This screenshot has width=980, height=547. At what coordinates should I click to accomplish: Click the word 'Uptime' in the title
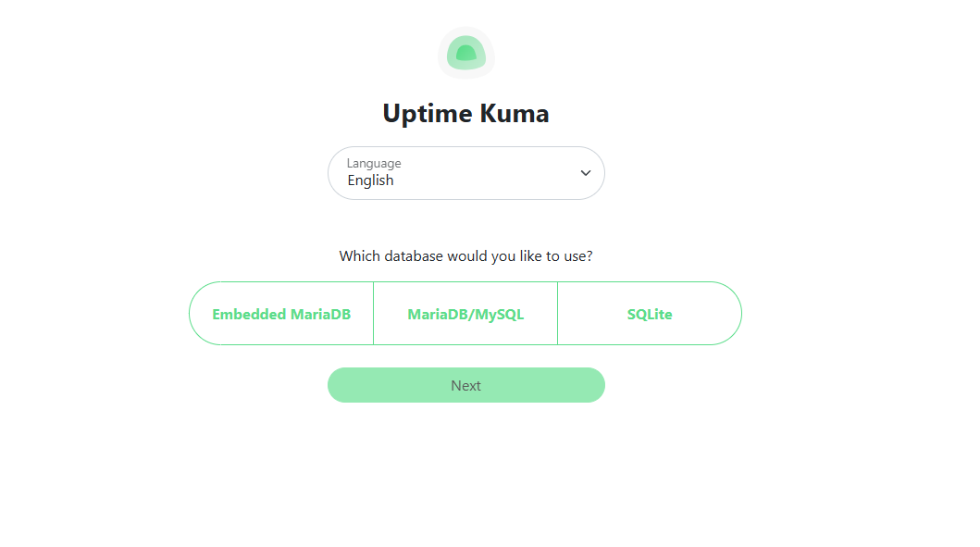[x=427, y=114]
